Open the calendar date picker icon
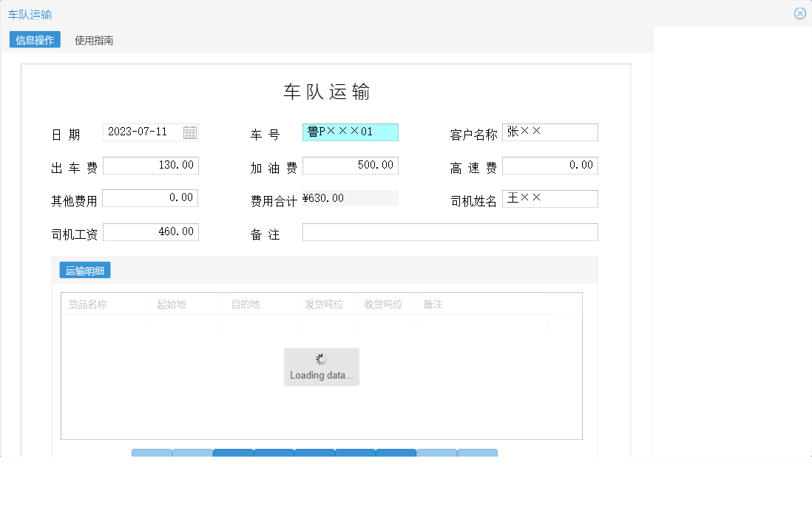Screen dimensions: 812x508 (191, 132)
